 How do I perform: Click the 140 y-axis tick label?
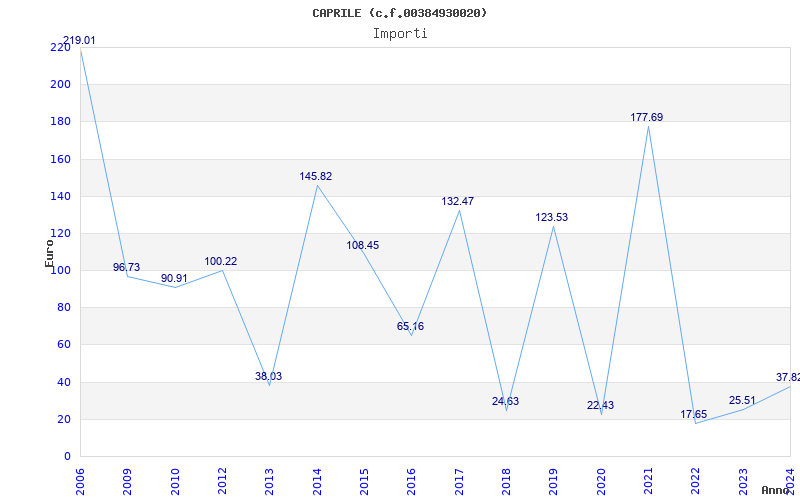tap(60, 196)
